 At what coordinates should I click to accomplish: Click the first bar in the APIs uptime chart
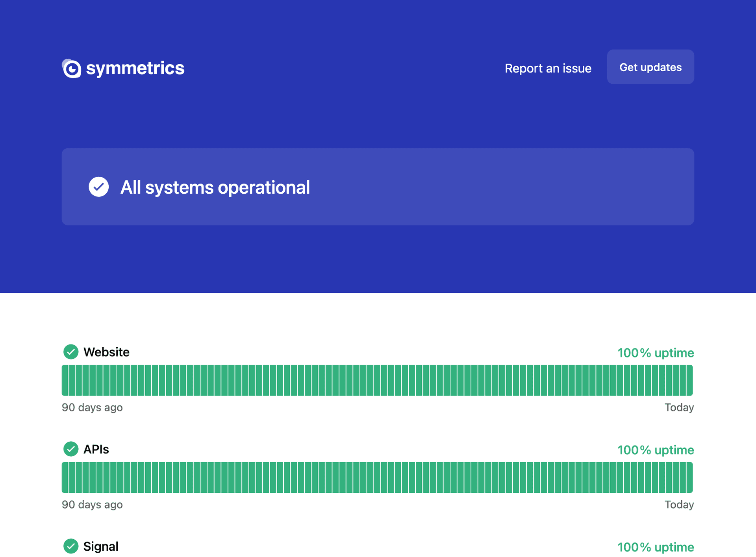65,477
